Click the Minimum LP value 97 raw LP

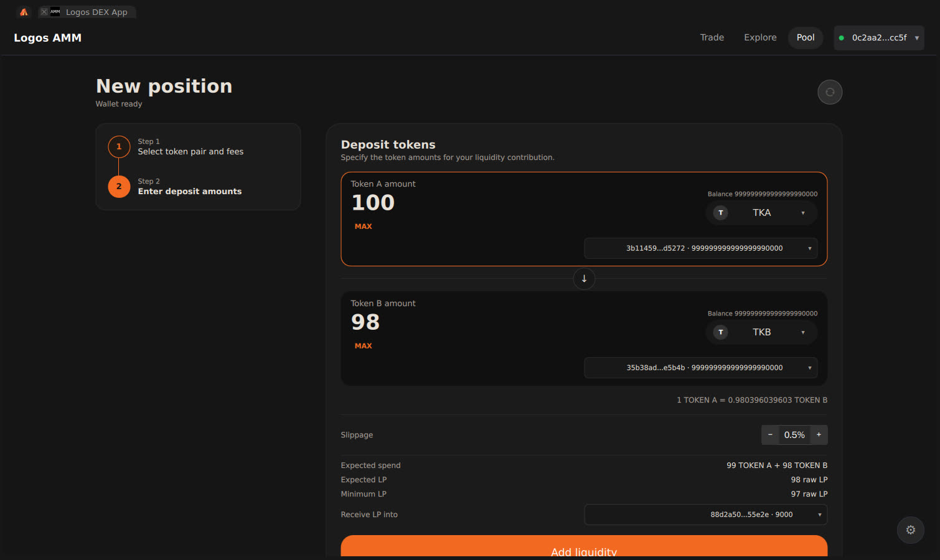click(809, 494)
